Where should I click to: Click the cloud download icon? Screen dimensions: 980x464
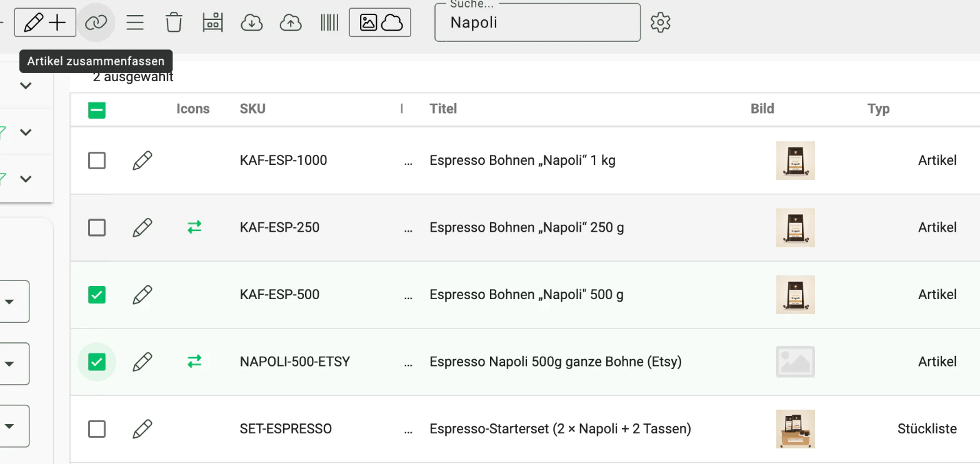pyautogui.click(x=251, y=23)
